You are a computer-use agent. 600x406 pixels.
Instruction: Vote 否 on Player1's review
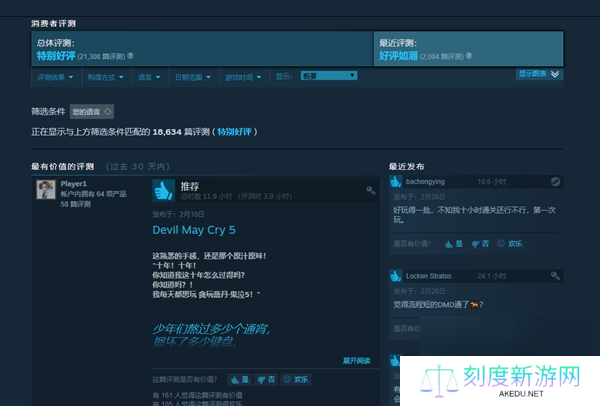[266, 380]
